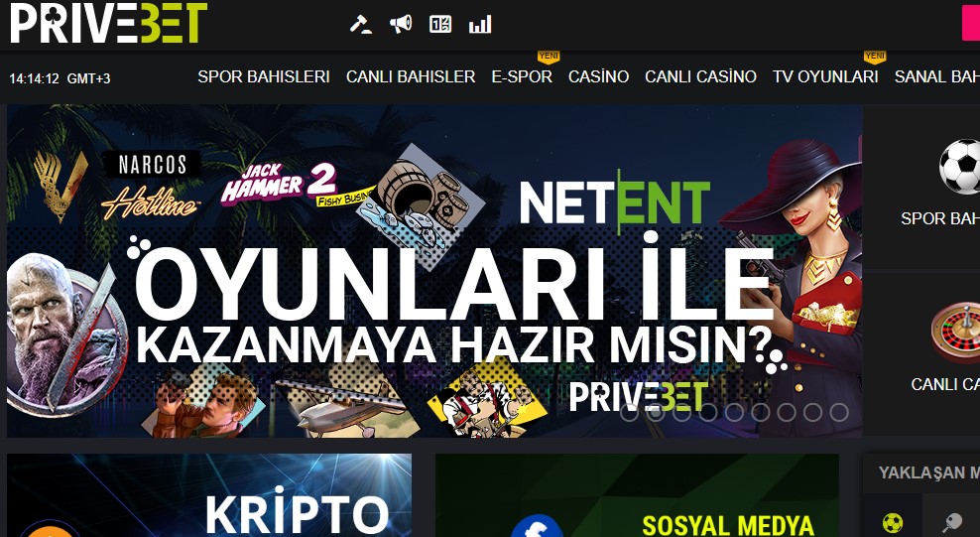
Task: Select the seventh banner slide dot
Action: tap(787, 413)
